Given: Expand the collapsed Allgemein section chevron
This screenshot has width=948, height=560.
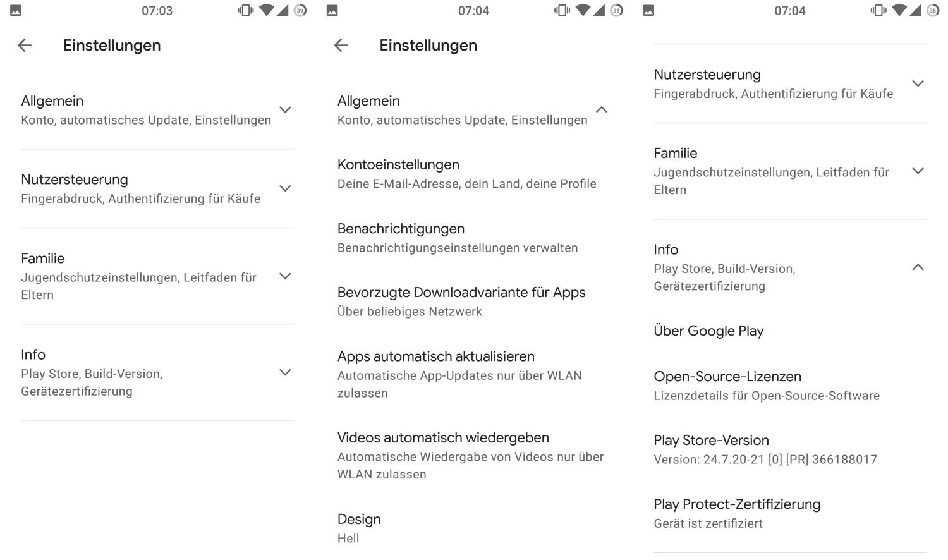Looking at the screenshot, I should click(x=285, y=110).
